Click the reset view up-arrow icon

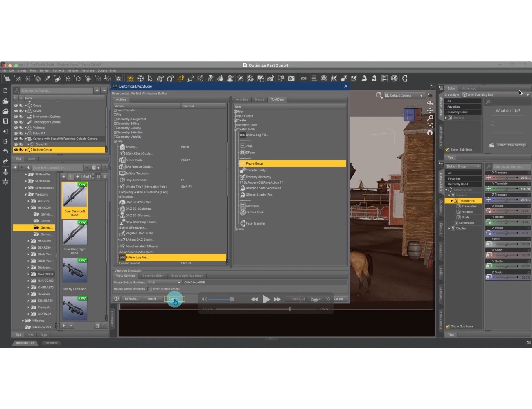point(430,133)
